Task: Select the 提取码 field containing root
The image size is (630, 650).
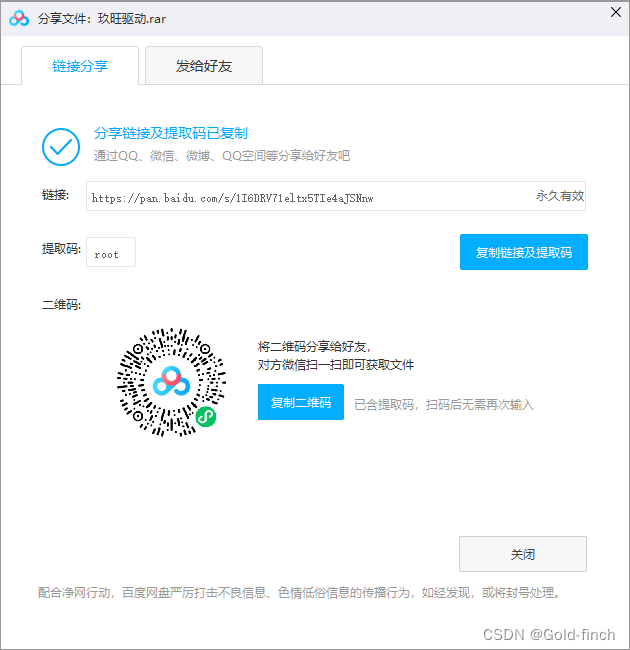Action: [x=111, y=252]
